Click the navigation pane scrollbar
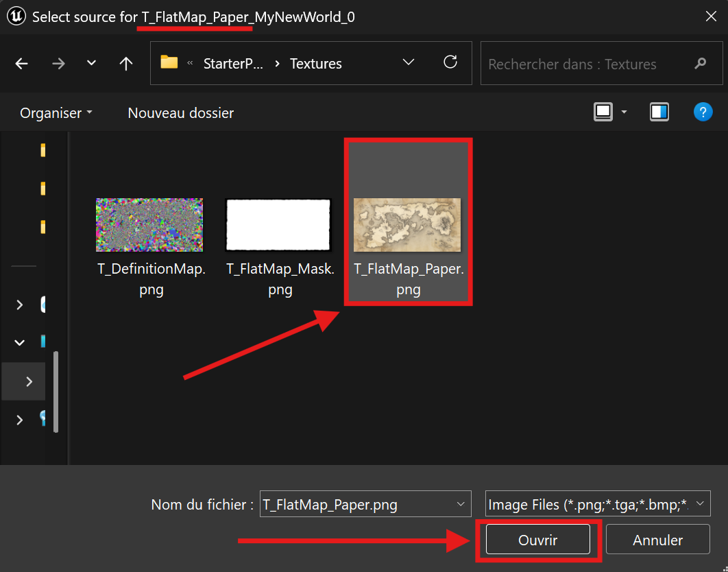 (56, 392)
